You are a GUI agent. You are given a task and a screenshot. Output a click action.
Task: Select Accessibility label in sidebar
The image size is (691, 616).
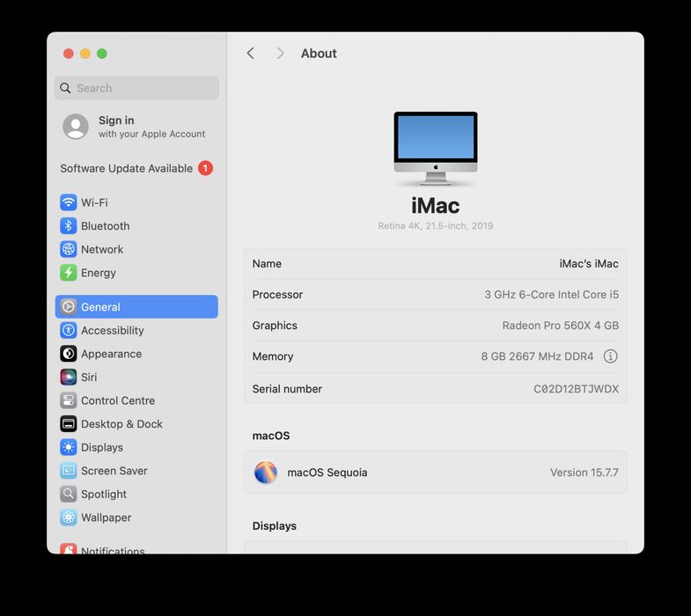pos(113,331)
